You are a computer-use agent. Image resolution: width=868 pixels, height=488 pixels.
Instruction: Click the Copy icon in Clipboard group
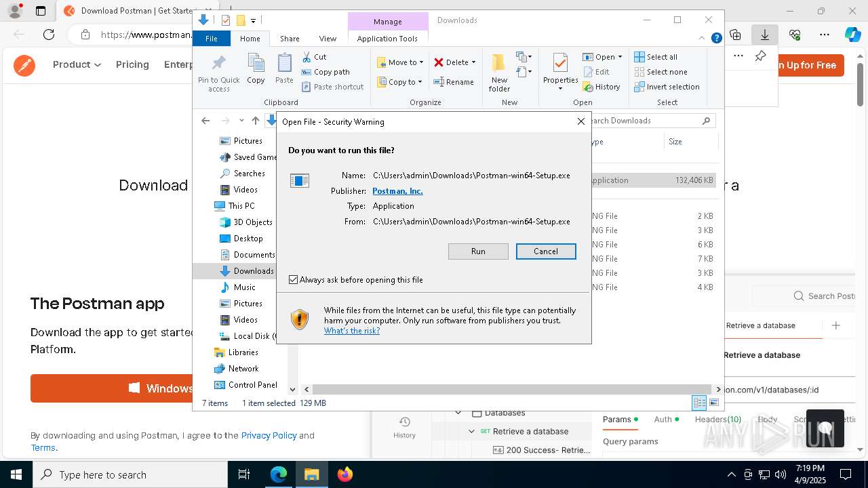pos(256,68)
